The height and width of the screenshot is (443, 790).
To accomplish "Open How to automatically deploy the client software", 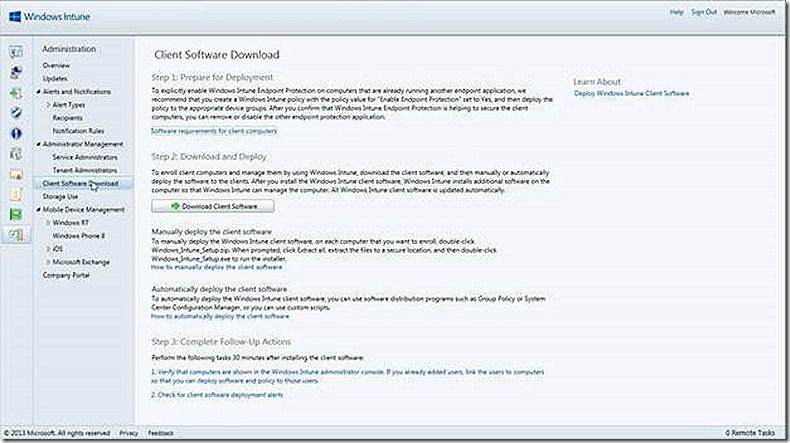I will 220,317.
